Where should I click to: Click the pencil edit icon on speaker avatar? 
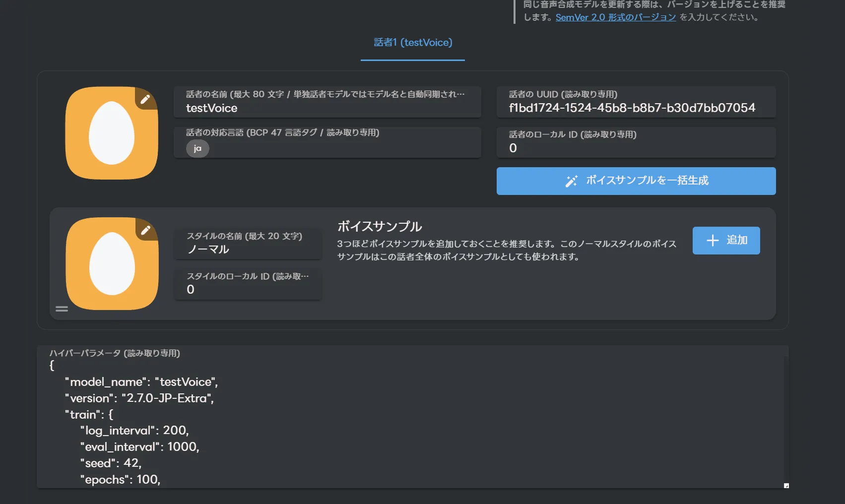[145, 99]
